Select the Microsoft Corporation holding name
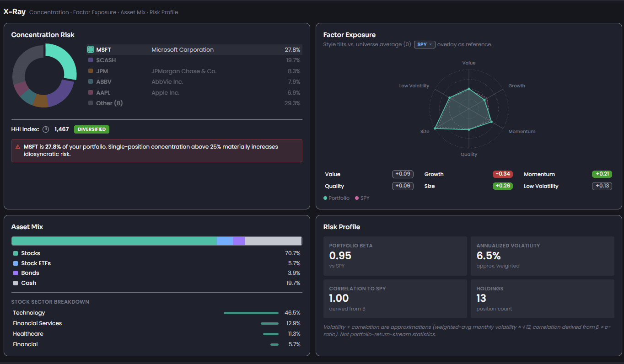The image size is (624, 364). click(183, 49)
